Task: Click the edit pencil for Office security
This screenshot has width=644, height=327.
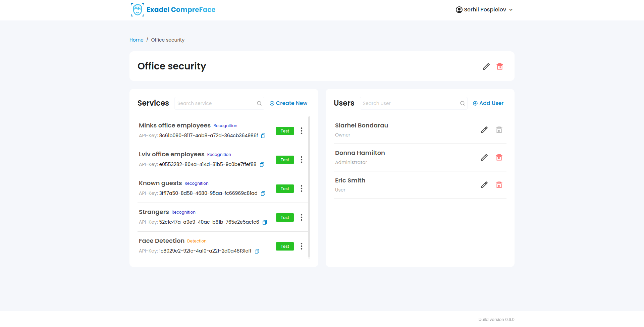Action: click(x=486, y=66)
